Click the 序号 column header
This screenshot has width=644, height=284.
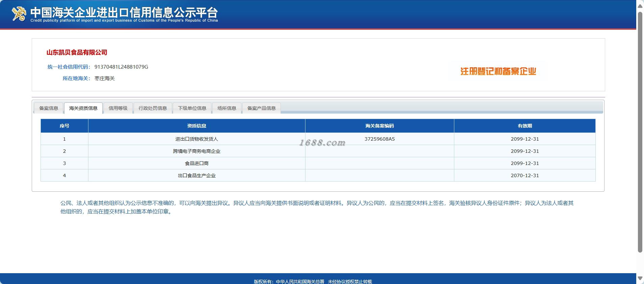coord(64,126)
